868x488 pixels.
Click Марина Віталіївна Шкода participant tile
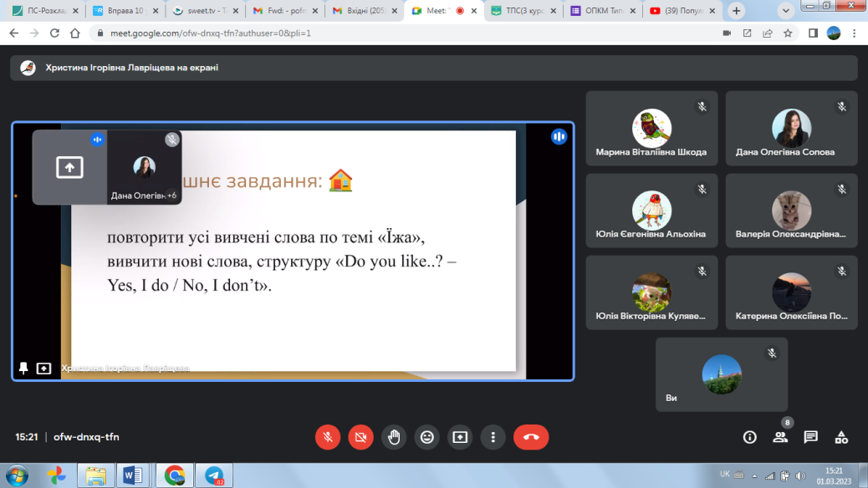tap(651, 129)
